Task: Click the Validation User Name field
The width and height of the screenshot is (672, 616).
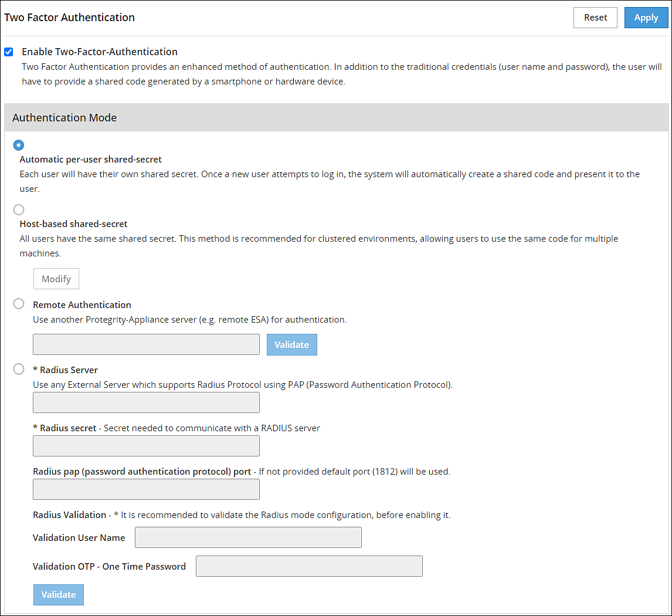Action: pyautogui.click(x=248, y=537)
